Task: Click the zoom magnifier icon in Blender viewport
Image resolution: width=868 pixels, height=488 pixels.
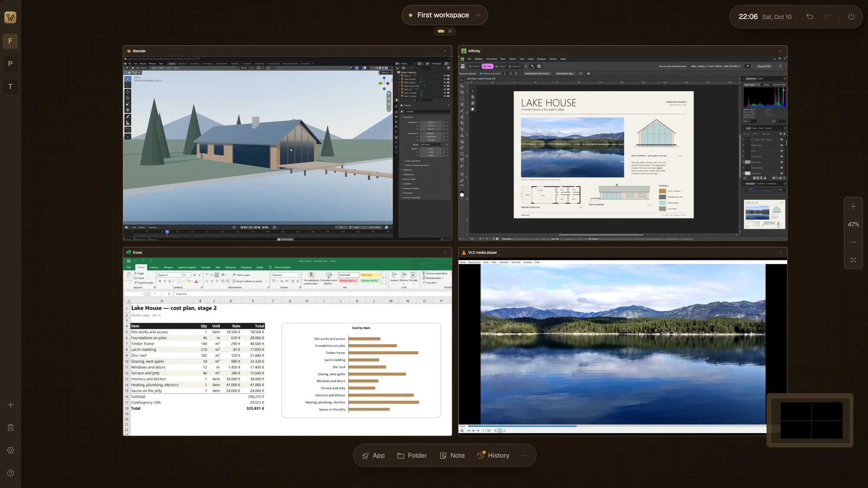Action: (x=389, y=93)
